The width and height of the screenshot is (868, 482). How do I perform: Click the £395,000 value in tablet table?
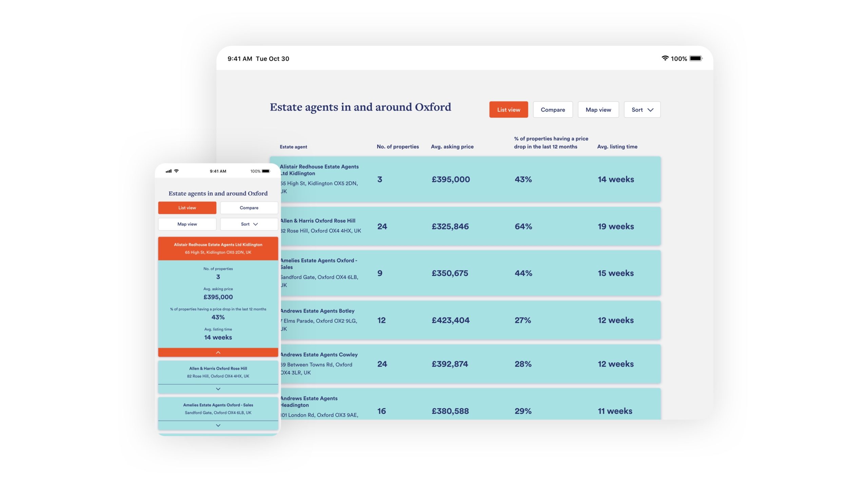451,179
